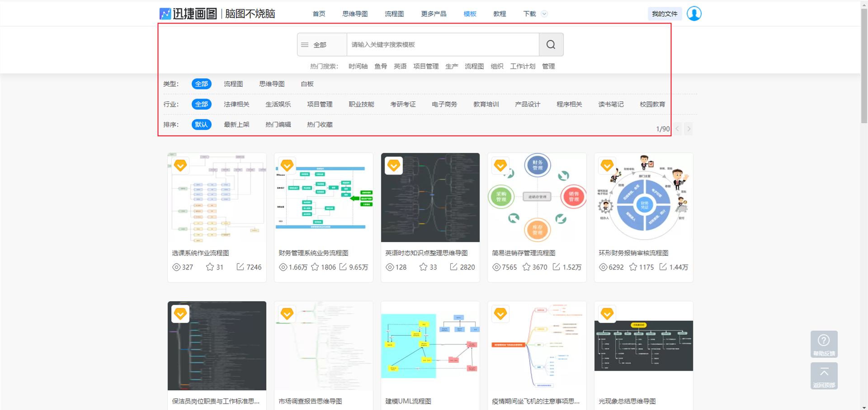This screenshot has height=410, width=868.
Task: Open the user avatar profile icon
Action: click(694, 14)
